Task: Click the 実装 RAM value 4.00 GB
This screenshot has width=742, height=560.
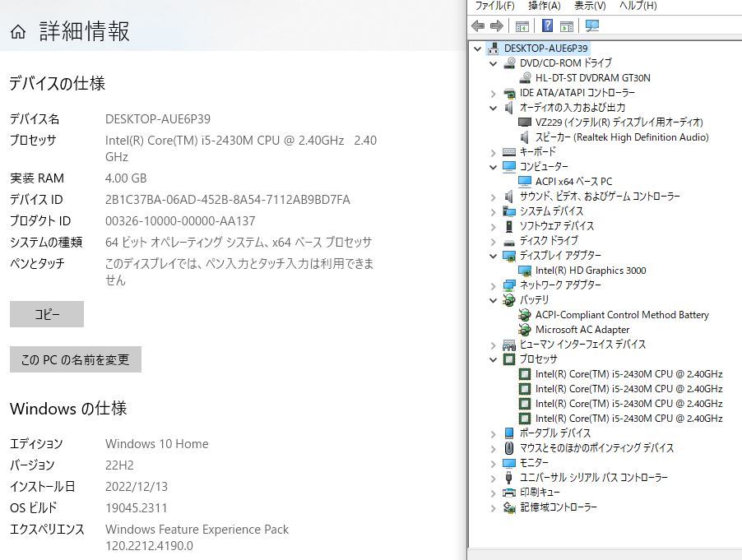Action: click(126, 178)
